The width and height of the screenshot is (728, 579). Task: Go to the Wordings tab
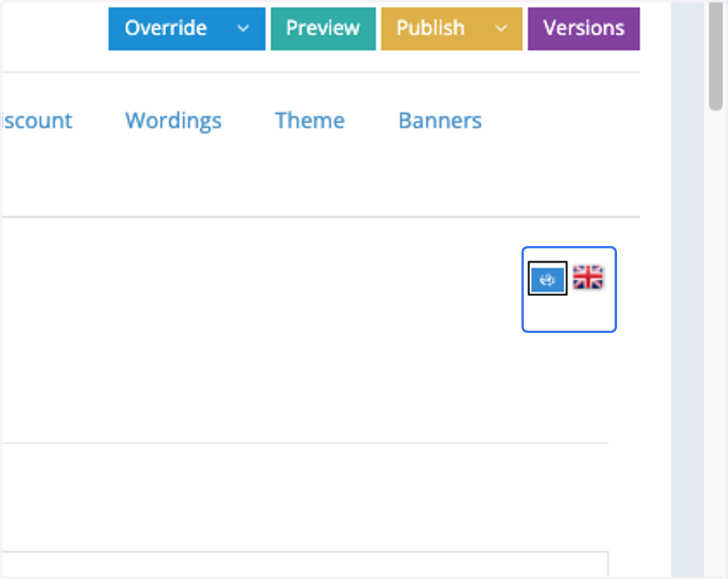(x=174, y=120)
